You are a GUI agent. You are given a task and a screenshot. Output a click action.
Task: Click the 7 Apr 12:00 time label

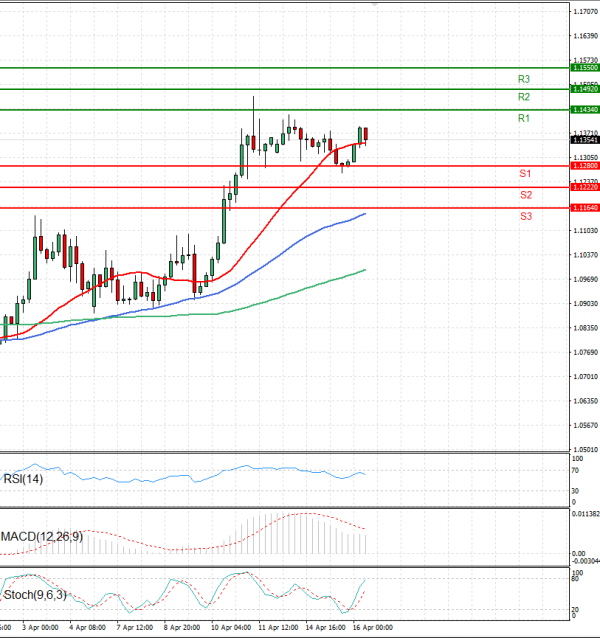[x=134, y=629]
